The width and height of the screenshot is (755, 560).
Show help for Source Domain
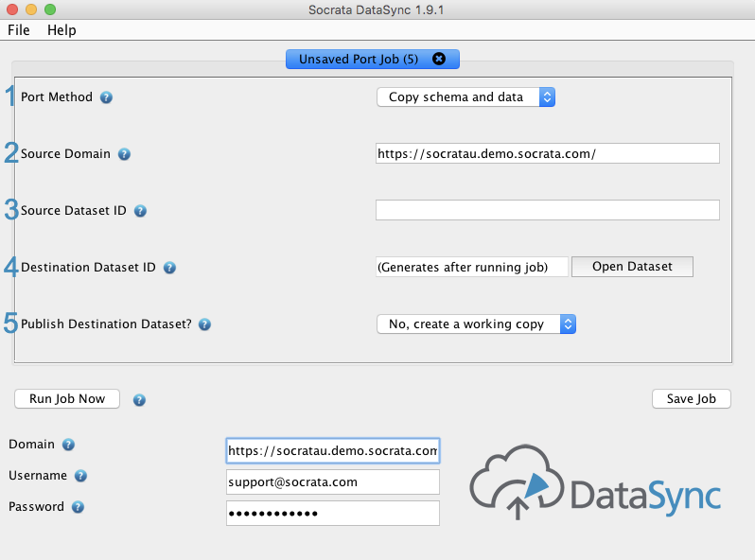coord(124,154)
